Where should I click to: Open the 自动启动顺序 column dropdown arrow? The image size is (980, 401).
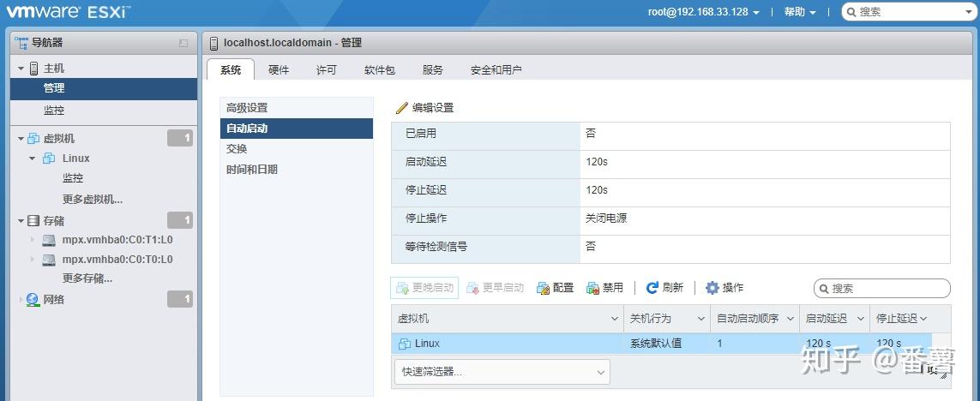791,319
